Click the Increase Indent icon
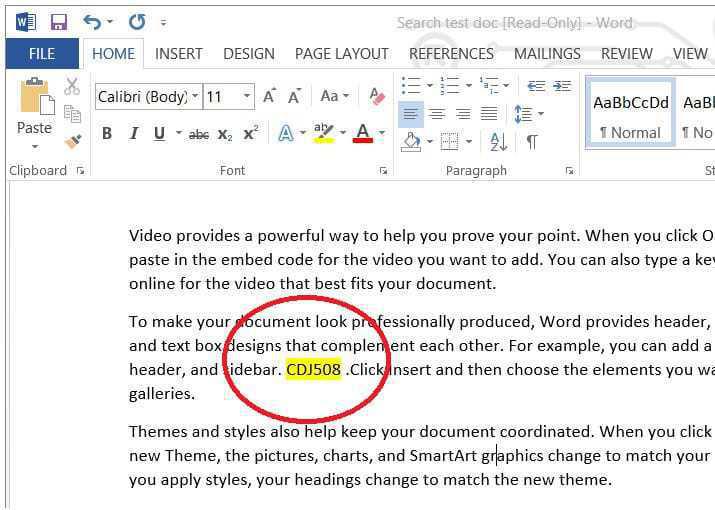The height and width of the screenshot is (510, 715). (562, 87)
